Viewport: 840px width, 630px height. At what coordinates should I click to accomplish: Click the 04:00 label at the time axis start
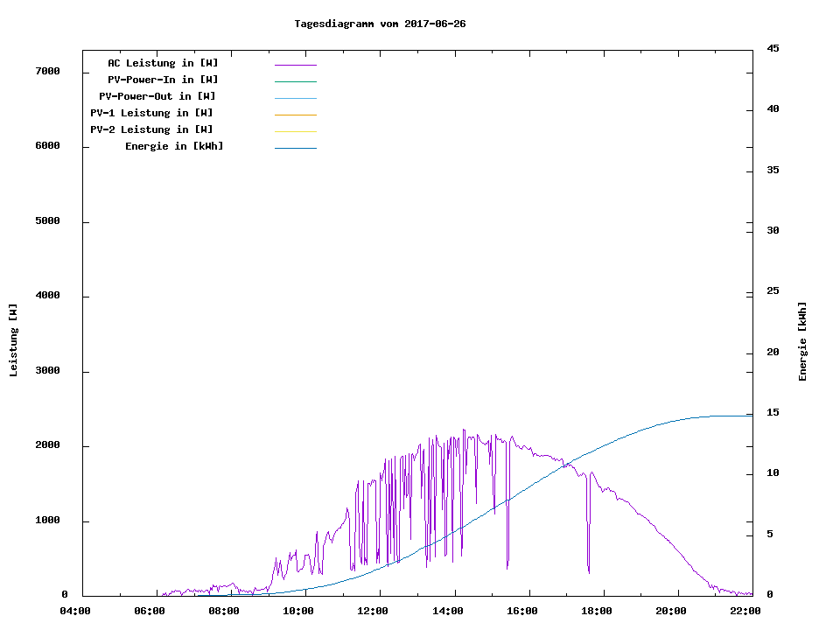click(75, 611)
